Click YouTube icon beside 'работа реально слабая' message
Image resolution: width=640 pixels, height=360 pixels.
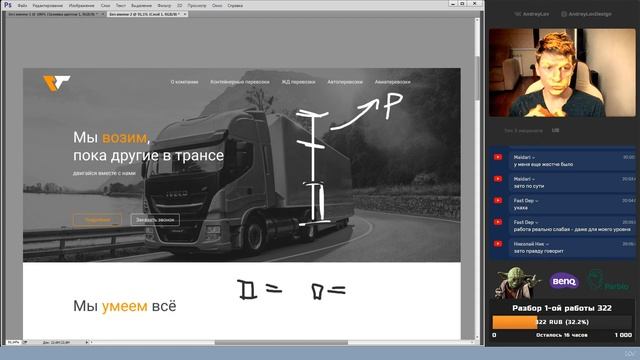coord(498,222)
